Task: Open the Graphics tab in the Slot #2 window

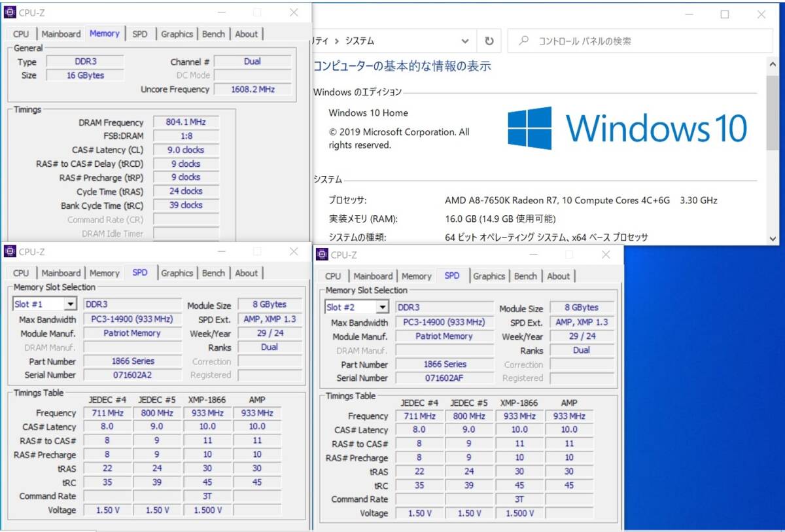Action: (489, 276)
